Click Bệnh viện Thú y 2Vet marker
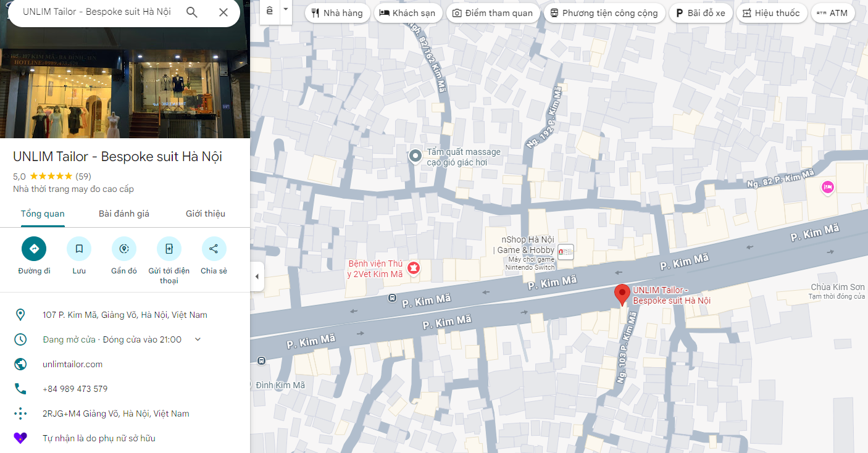Viewport: 868px width, 453px height. (414, 268)
